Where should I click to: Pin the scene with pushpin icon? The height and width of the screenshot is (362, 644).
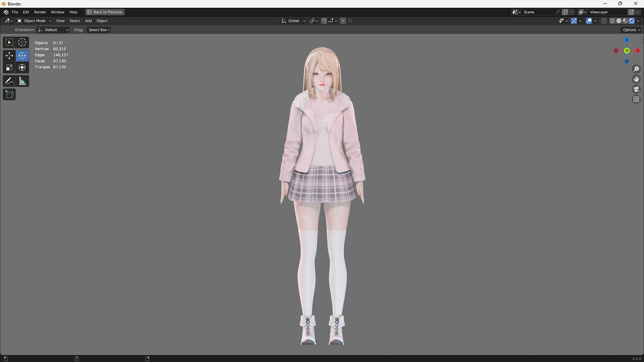point(558,12)
